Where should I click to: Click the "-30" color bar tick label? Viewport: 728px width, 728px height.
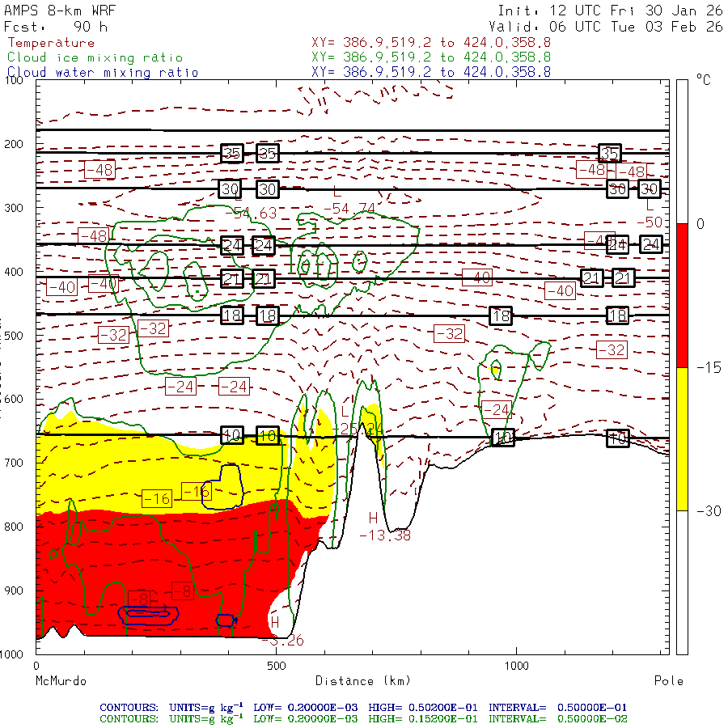point(709,511)
